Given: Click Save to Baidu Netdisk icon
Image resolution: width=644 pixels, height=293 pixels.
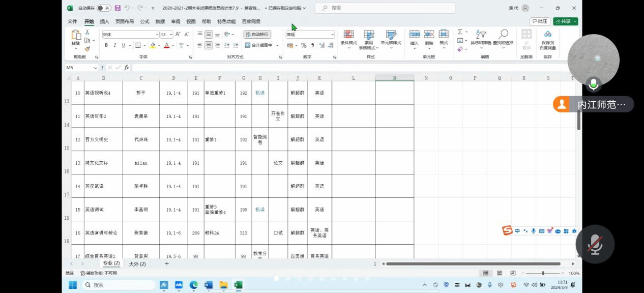Looking at the screenshot, I should pyautogui.click(x=547, y=35).
